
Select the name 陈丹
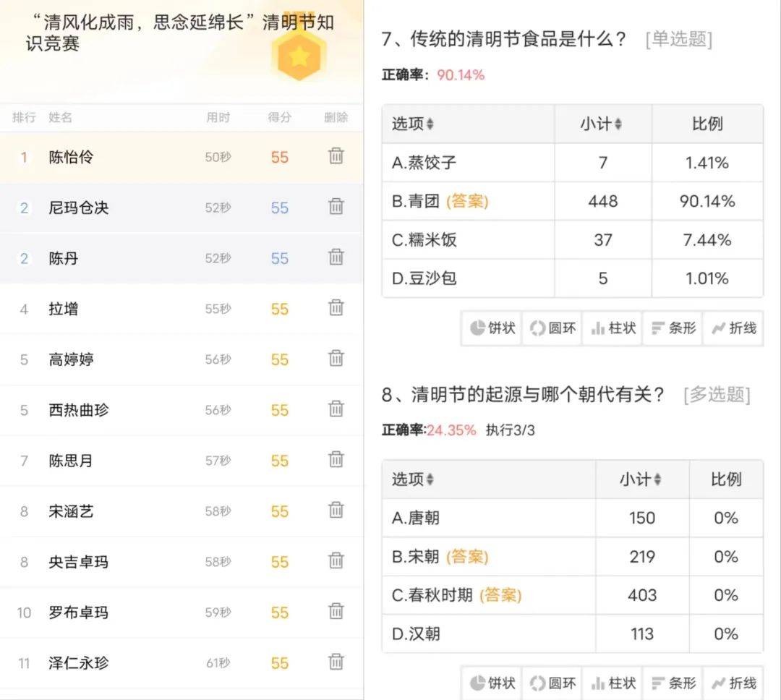pos(63,259)
